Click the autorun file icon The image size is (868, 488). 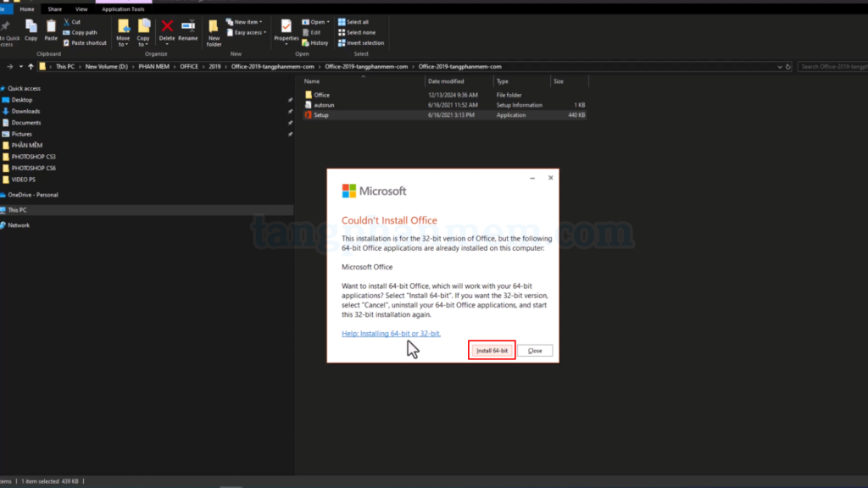[x=309, y=105]
